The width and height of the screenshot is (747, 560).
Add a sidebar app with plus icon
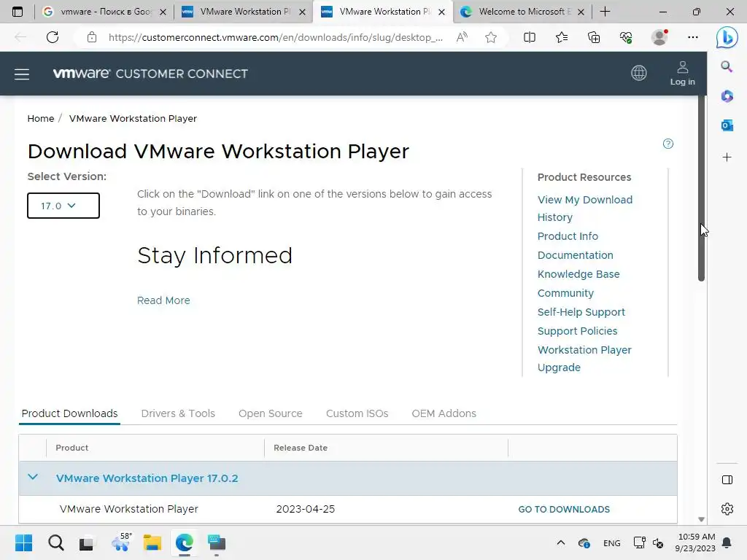click(x=727, y=157)
